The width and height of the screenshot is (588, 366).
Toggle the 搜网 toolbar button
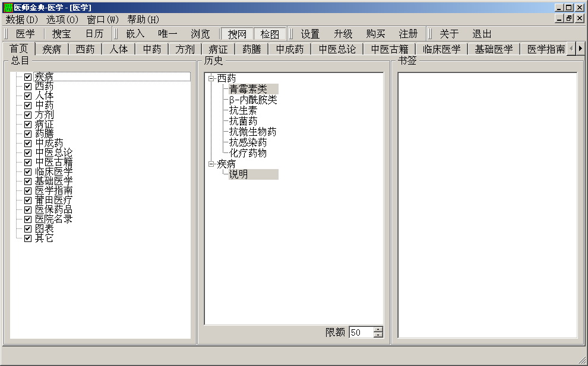(x=238, y=34)
